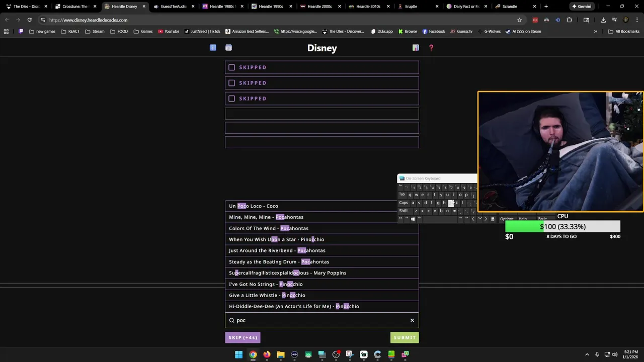The height and width of the screenshot is (362, 644).
Task: Open the FOOD bookmark folder
Action: point(119,31)
